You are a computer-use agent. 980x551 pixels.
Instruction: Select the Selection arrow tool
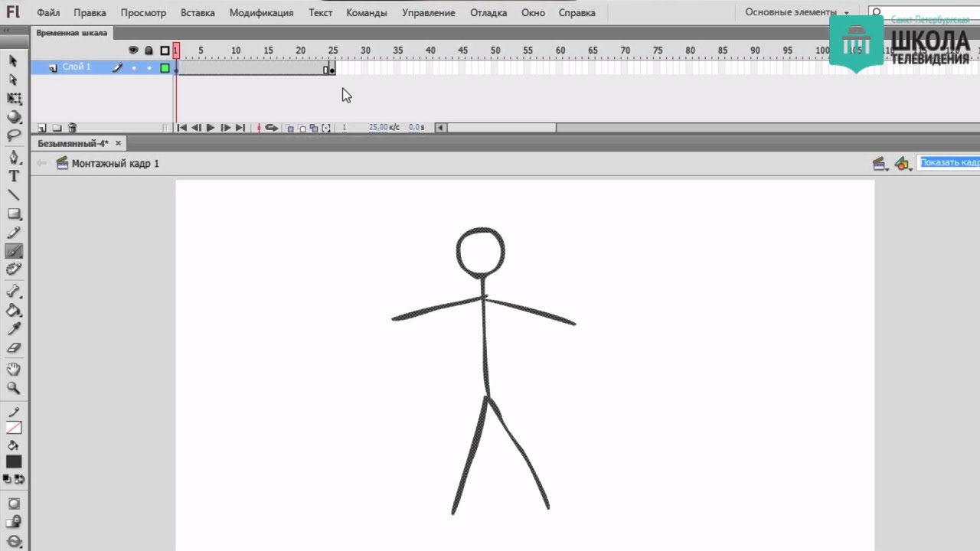click(13, 60)
